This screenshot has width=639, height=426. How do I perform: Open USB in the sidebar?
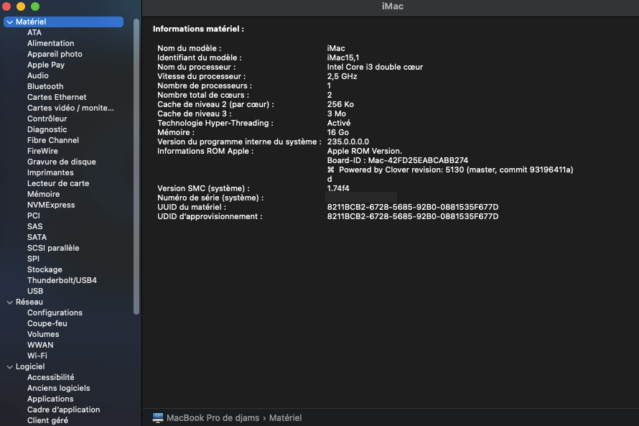[x=35, y=291]
